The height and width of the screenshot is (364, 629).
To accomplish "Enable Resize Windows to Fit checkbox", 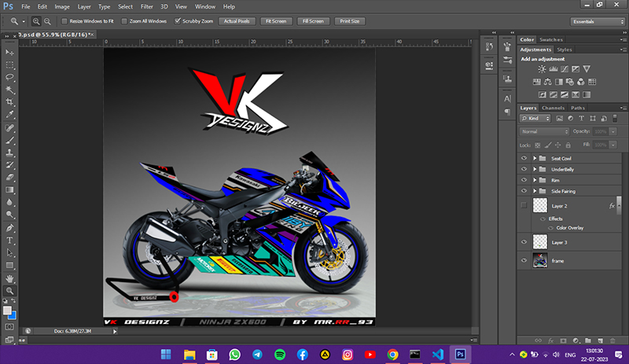I will point(64,21).
